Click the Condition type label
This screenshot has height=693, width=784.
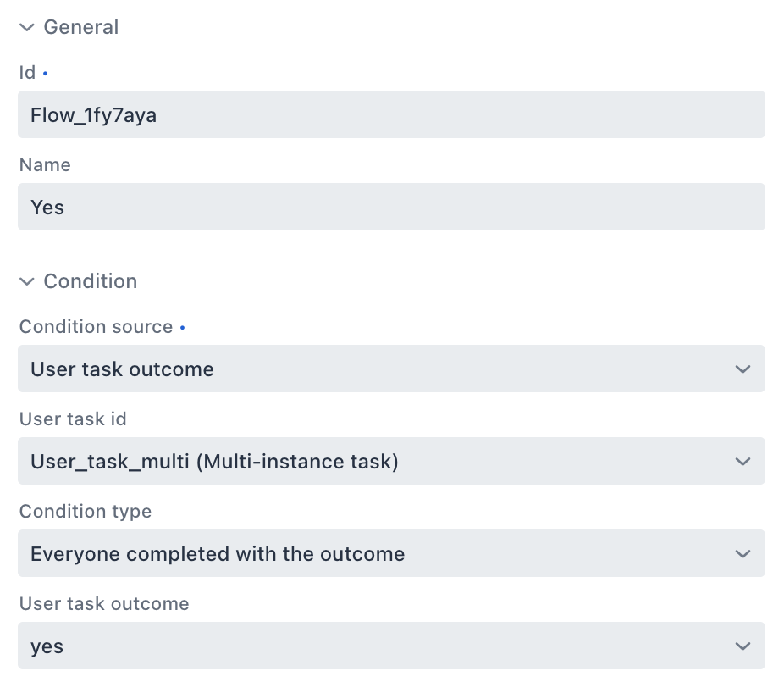[86, 512]
